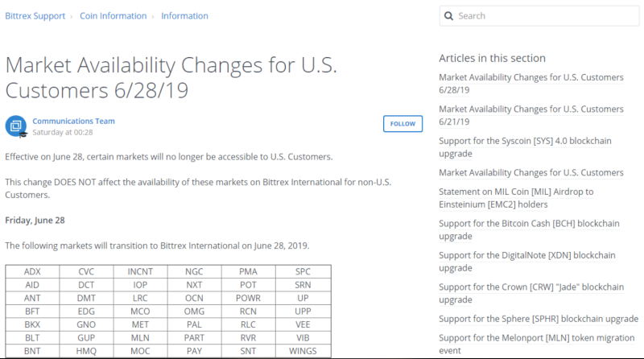Open the Sphere [SPHR] blockchain upgrade article

coord(538,319)
